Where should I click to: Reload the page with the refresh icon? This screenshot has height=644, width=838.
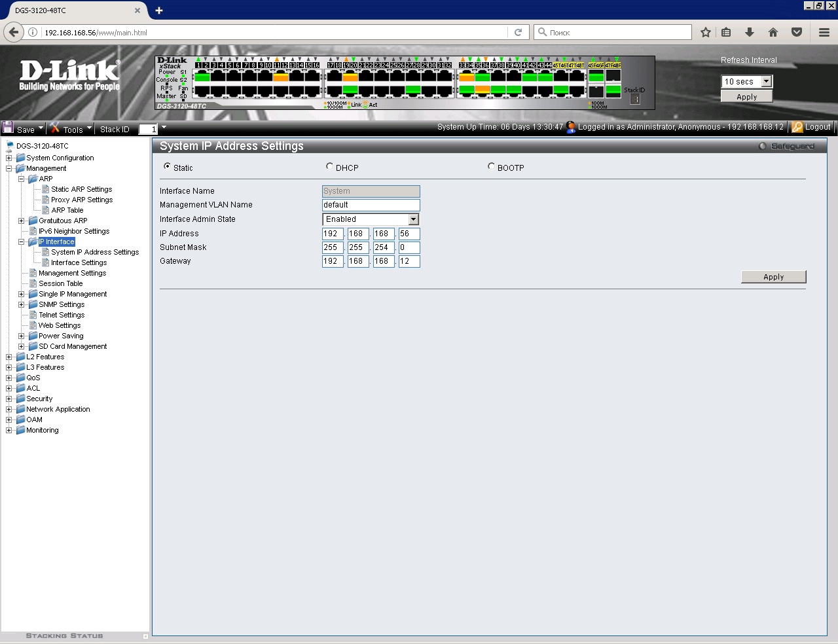[x=518, y=32]
